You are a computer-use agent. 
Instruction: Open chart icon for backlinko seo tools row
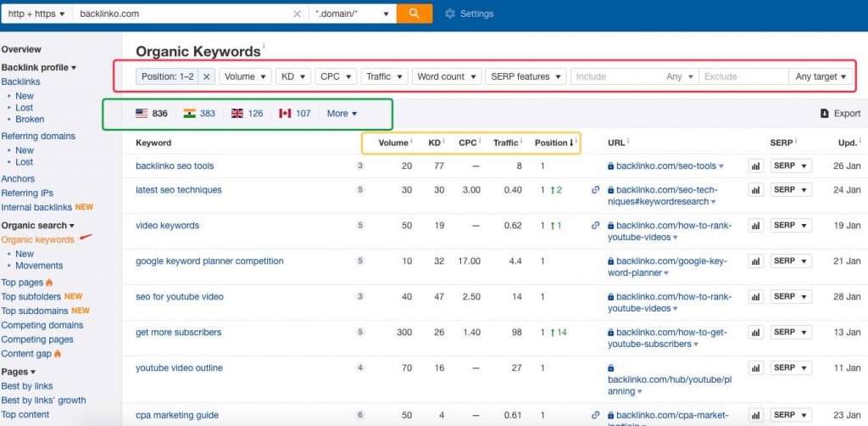[x=755, y=165]
